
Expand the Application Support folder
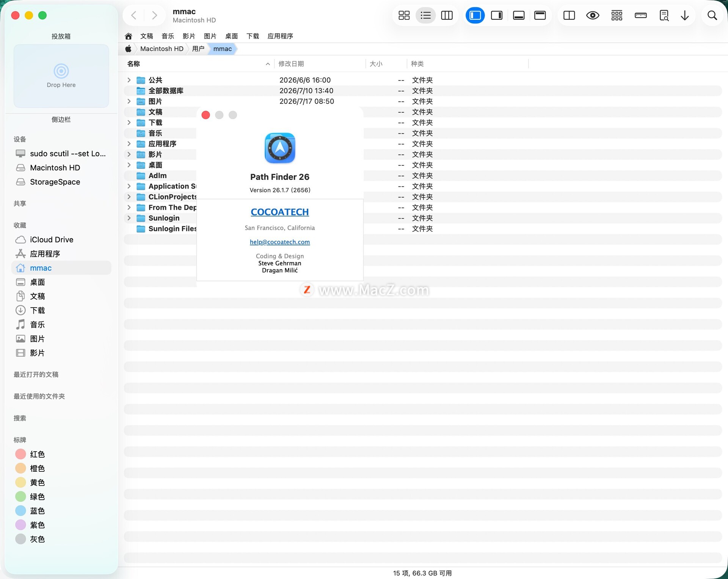[129, 186]
